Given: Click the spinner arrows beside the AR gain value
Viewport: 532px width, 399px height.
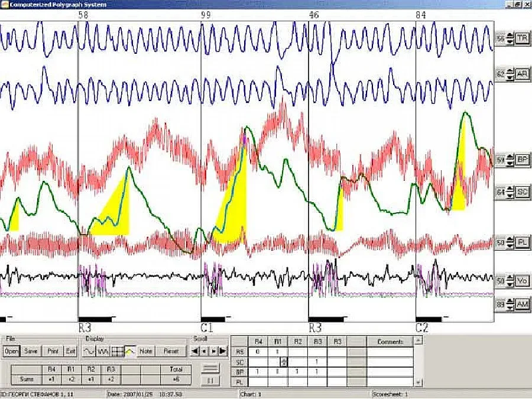Looking at the screenshot, I should pyautogui.click(x=510, y=74).
